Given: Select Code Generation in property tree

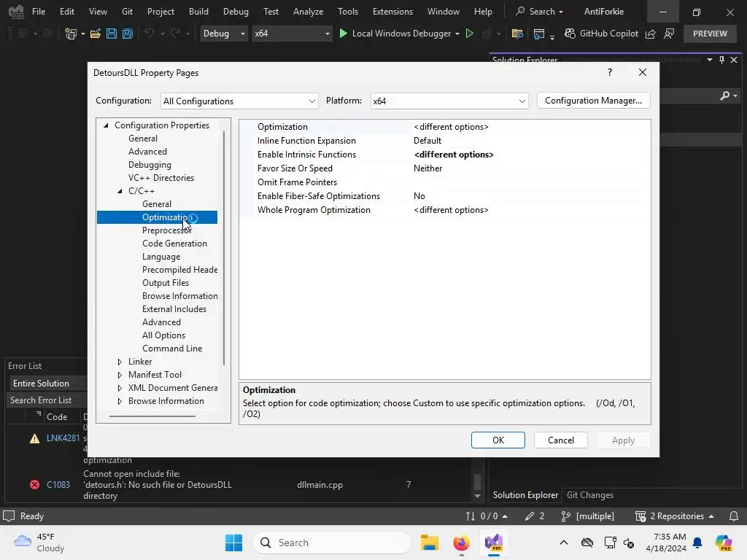Looking at the screenshot, I should 174,244.
